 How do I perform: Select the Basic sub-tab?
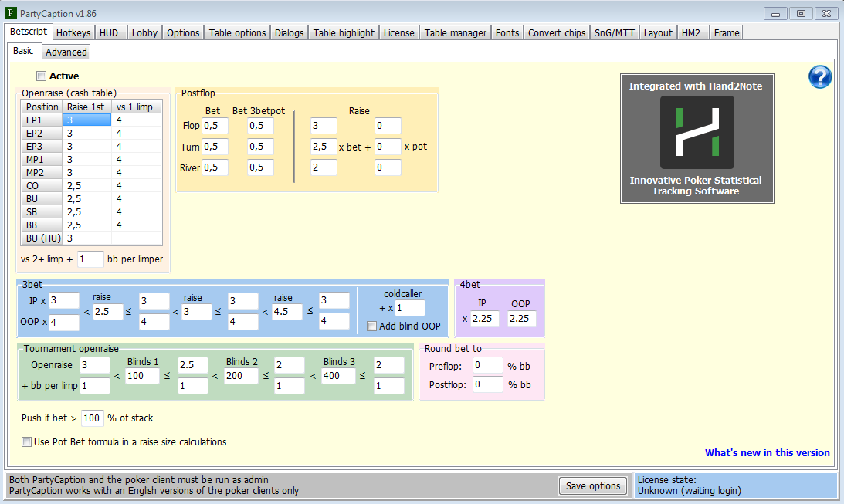[23, 51]
